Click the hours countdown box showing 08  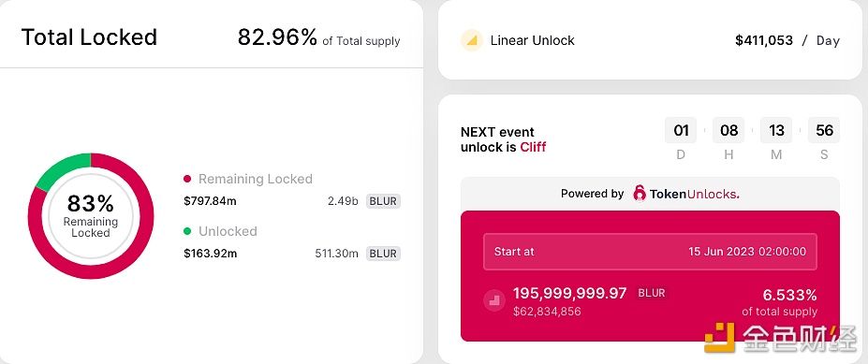728,131
